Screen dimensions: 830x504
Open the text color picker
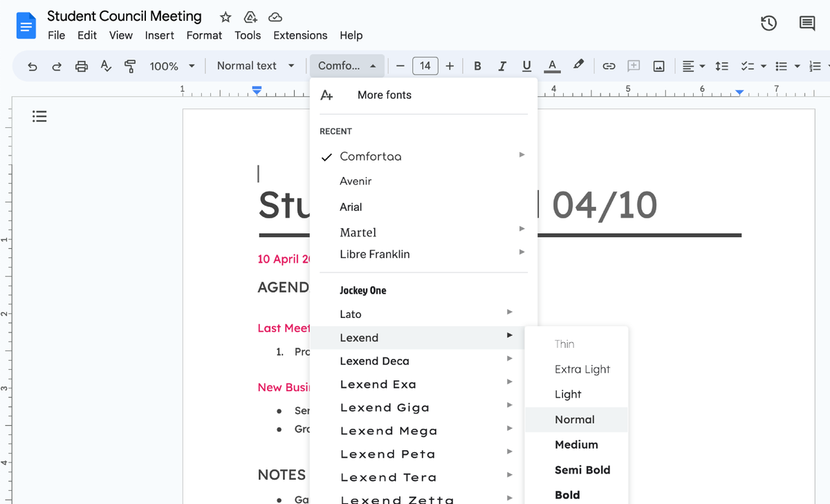click(x=551, y=66)
